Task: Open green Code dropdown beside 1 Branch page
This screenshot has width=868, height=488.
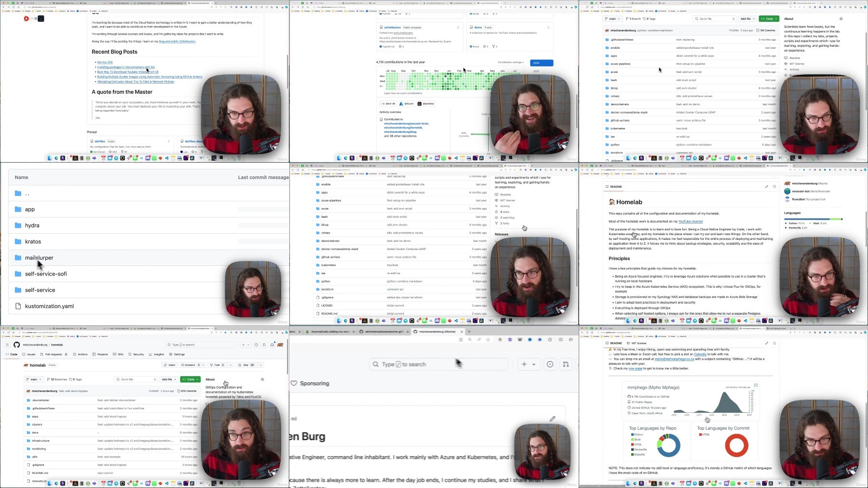Action: 769,19
